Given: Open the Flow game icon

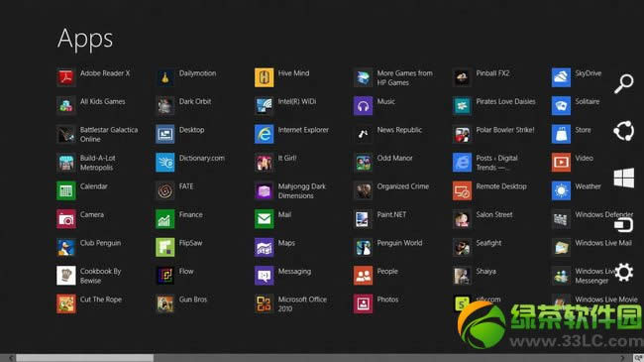Looking at the screenshot, I should [165, 276].
